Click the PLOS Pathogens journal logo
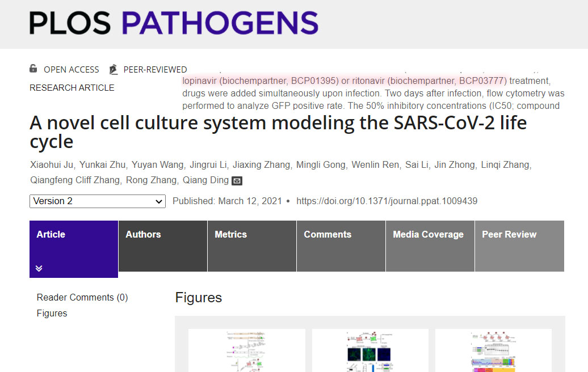The height and width of the screenshot is (372, 588). click(x=174, y=23)
